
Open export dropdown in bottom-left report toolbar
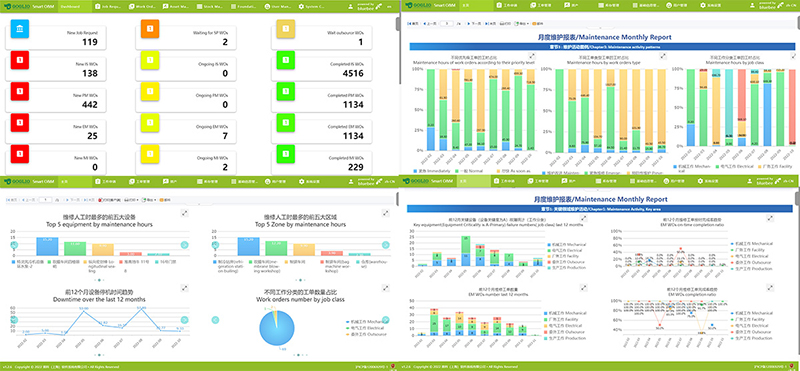(149, 200)
